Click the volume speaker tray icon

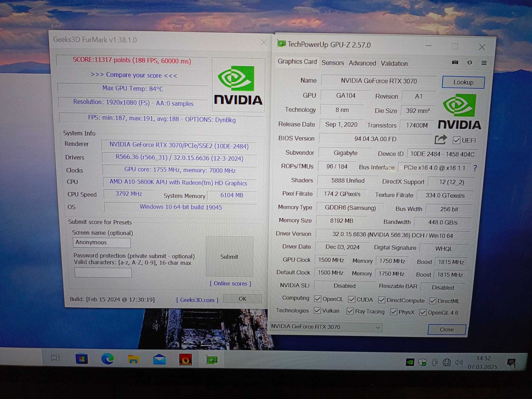(459, 362)
